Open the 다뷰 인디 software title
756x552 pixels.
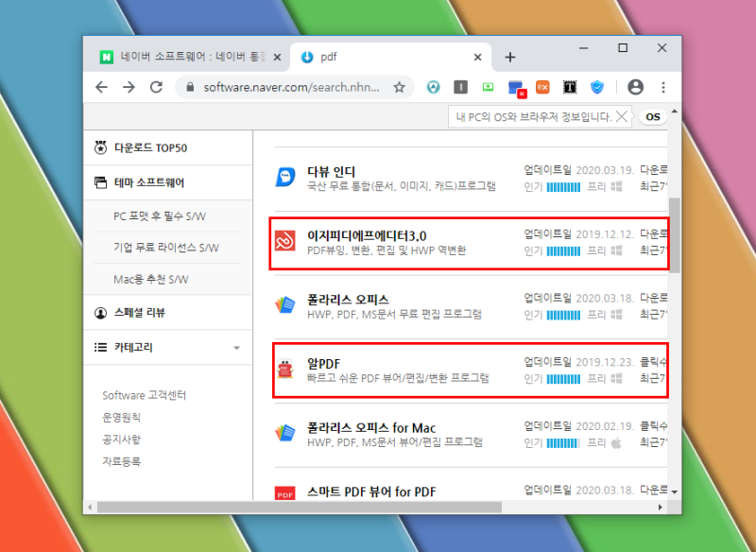(x=332, y=172)
